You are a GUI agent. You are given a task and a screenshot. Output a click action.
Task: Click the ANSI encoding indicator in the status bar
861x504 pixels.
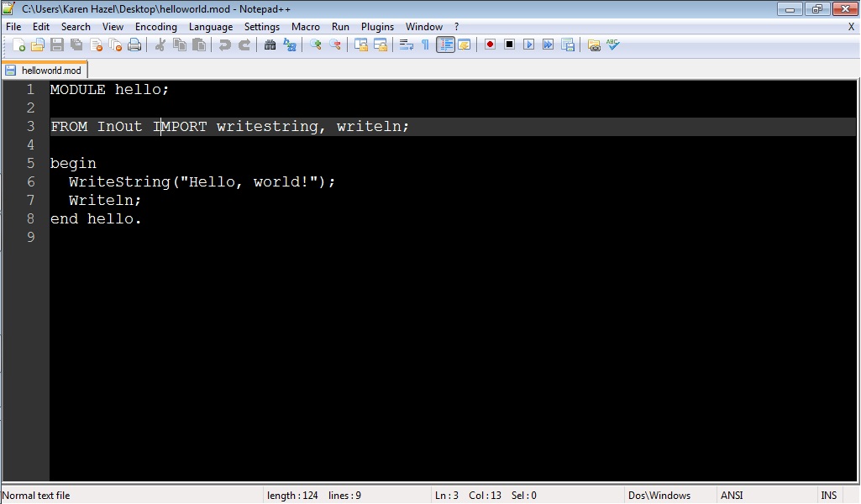[x=731, y=495]
